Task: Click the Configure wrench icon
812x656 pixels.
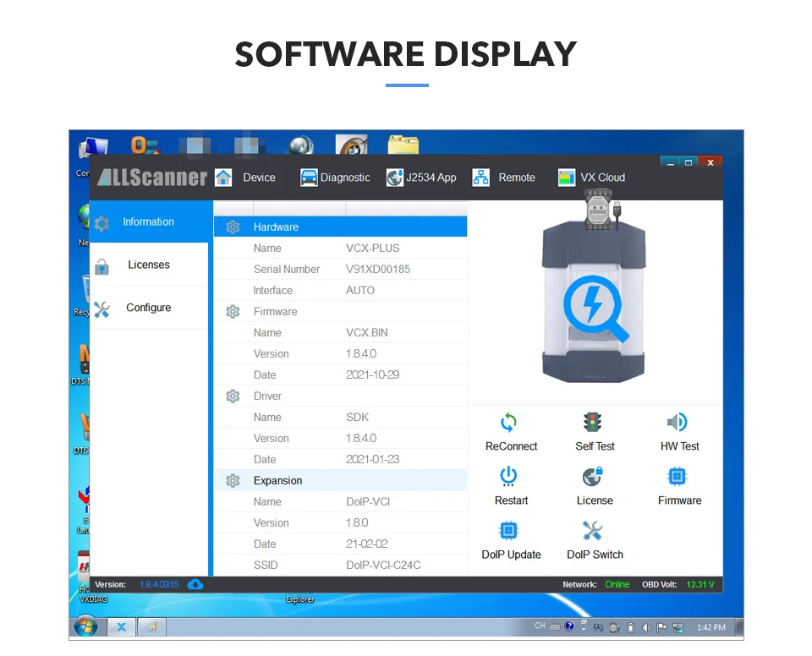Action: click(x=101, y=309)
